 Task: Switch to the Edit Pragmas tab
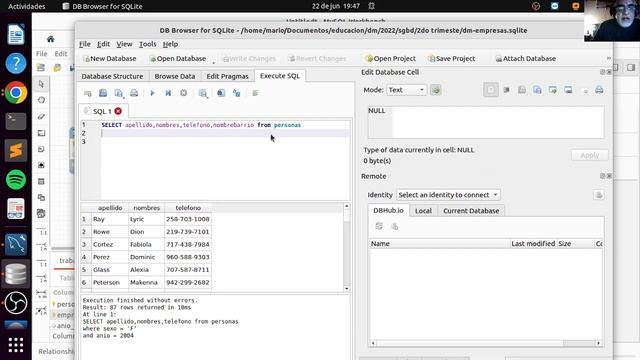point(227,76)
